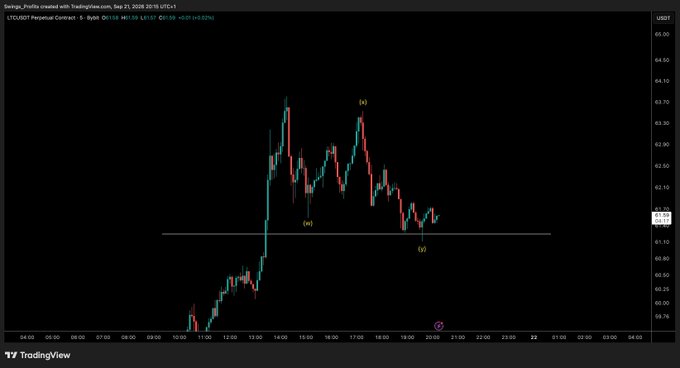The image size is (680, 368).
Task: Open the TradingView logo link
Action: (x=38, y=355)
